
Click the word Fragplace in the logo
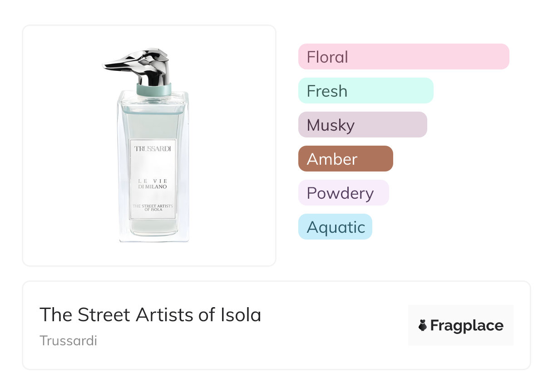coord(467,326)
